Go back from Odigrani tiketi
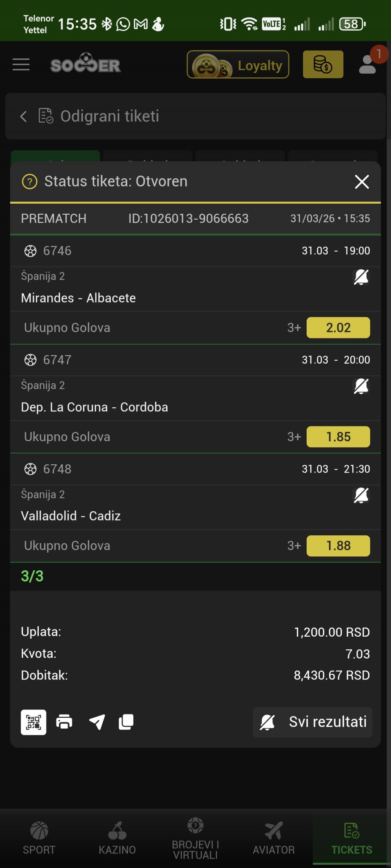This screenshot has height=868, width=391. 24,116
